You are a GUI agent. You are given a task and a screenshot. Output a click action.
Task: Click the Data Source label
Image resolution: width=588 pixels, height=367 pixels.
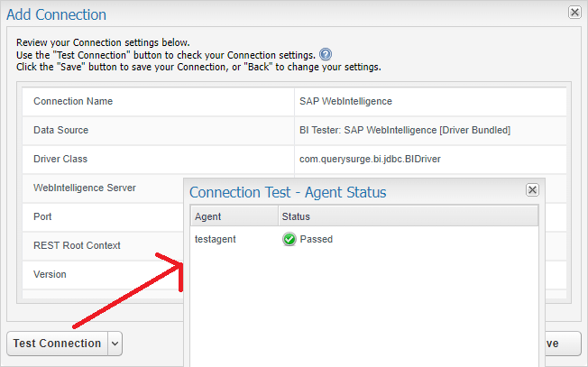coord(61,130)
